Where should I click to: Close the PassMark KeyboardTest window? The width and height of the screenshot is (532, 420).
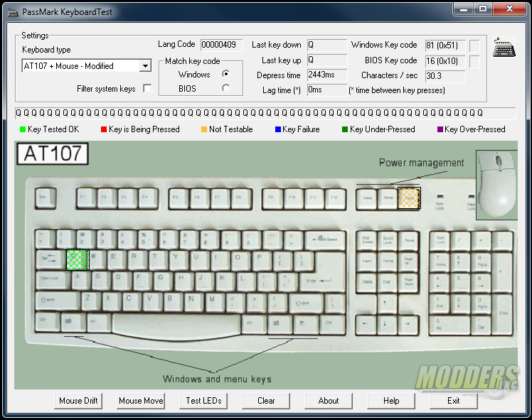point(509,9)
